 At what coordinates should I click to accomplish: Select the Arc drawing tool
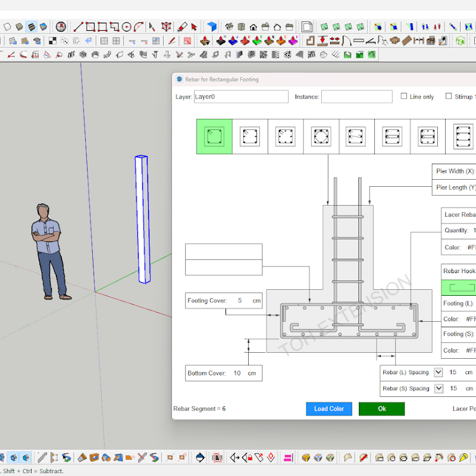coord(139,27)
